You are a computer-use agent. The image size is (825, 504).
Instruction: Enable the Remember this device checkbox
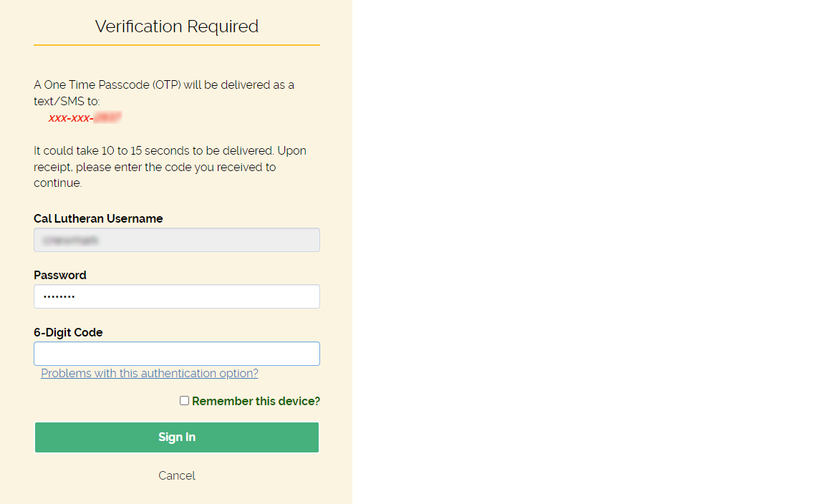click(x=184, y=401)
